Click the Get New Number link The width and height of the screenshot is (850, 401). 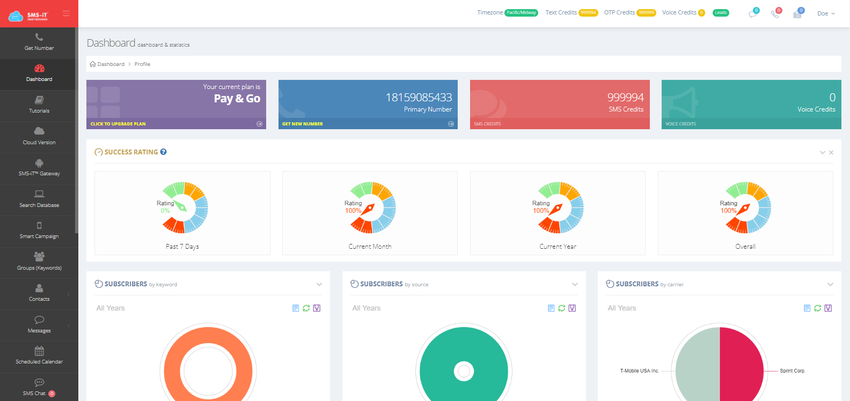[302, 124]
